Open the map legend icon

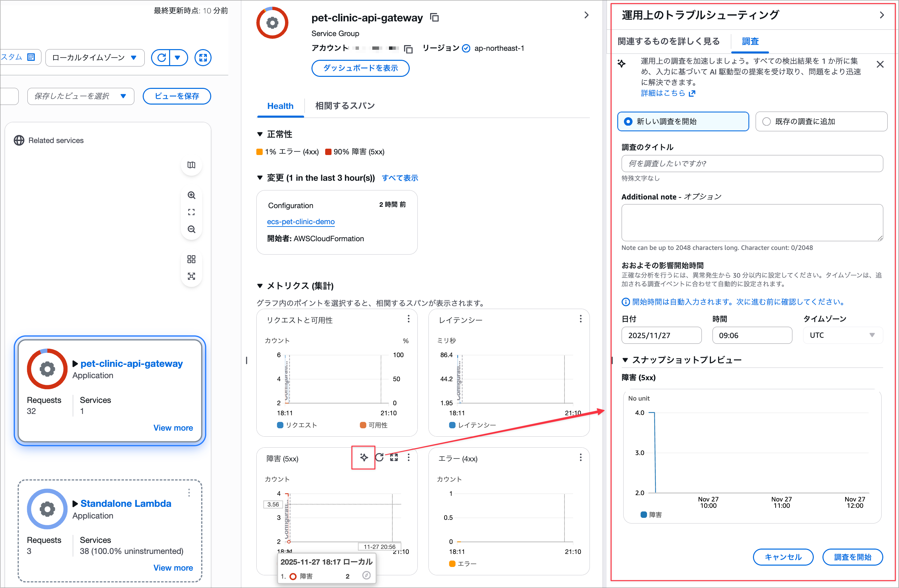click(x=191, y=165)
